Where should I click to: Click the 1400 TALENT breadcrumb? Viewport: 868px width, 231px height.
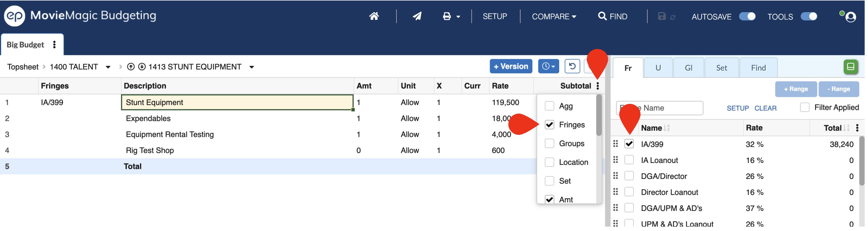(x=74, y=67)
